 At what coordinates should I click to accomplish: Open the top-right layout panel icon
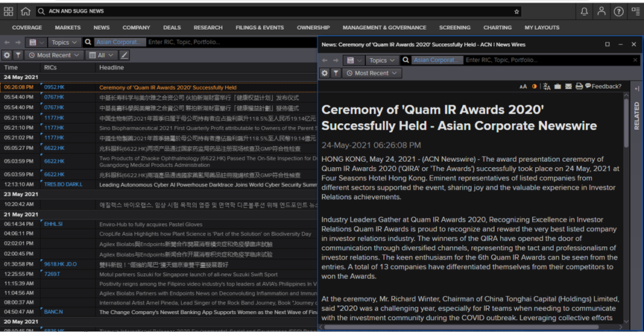click(635, 11)
